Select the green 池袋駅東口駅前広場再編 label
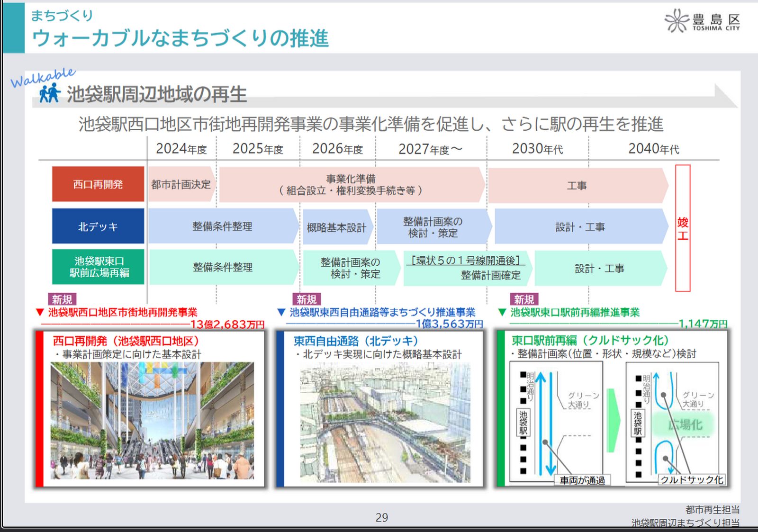Viewport: 758px width, 532px height. click(x=98, y=267)
